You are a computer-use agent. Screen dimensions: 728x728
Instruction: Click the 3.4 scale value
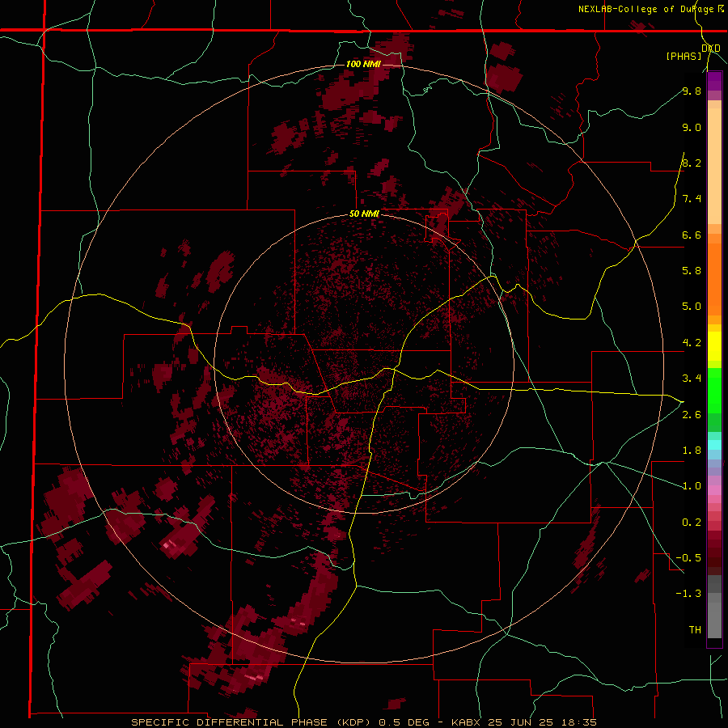click(692, 378)
